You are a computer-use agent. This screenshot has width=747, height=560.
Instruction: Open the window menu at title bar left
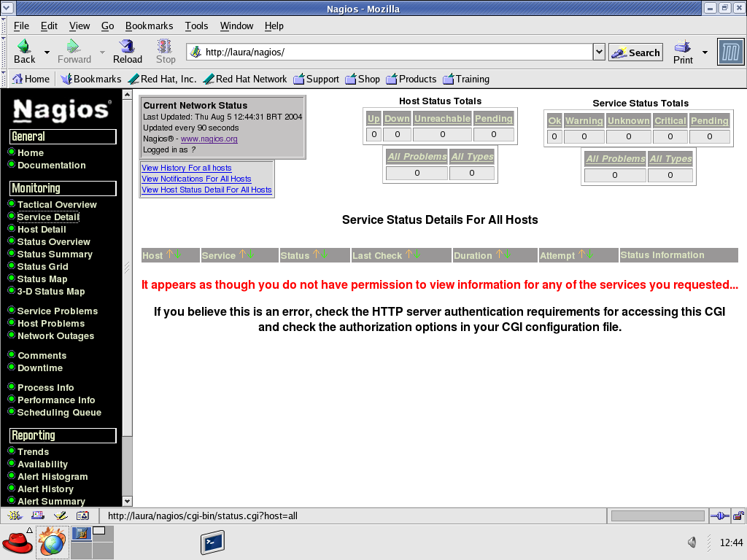point(7,8)
